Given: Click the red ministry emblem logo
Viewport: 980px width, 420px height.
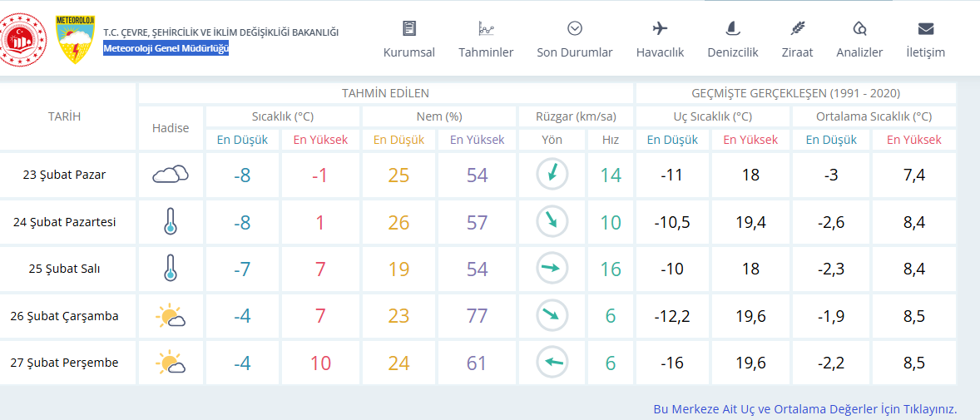Looking at the screenshot, I should tap(25, 39).
